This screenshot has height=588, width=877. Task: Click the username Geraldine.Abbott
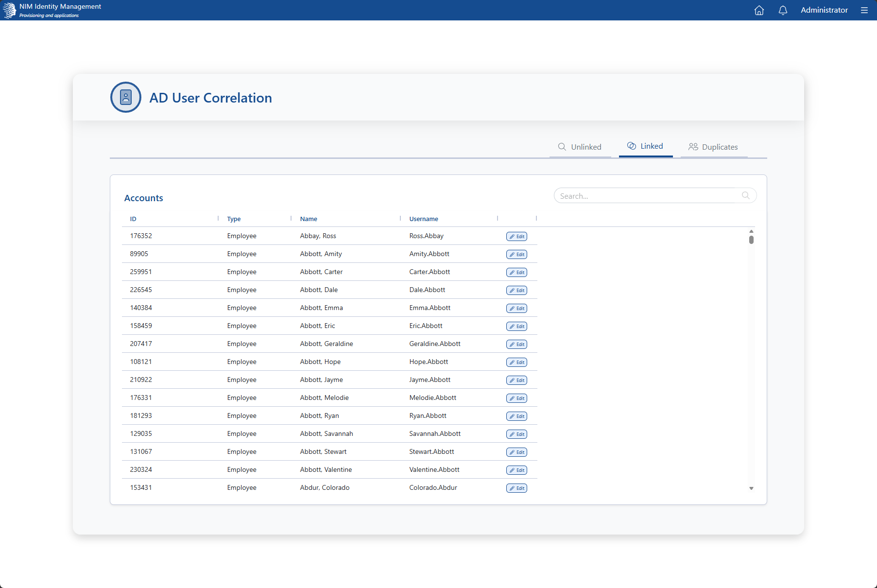(435, 344)
